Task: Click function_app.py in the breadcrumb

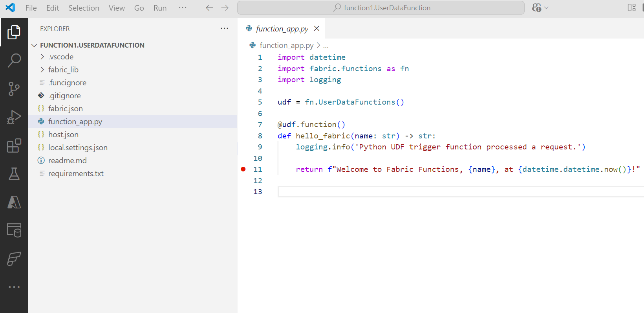Action: click(286, 45)
